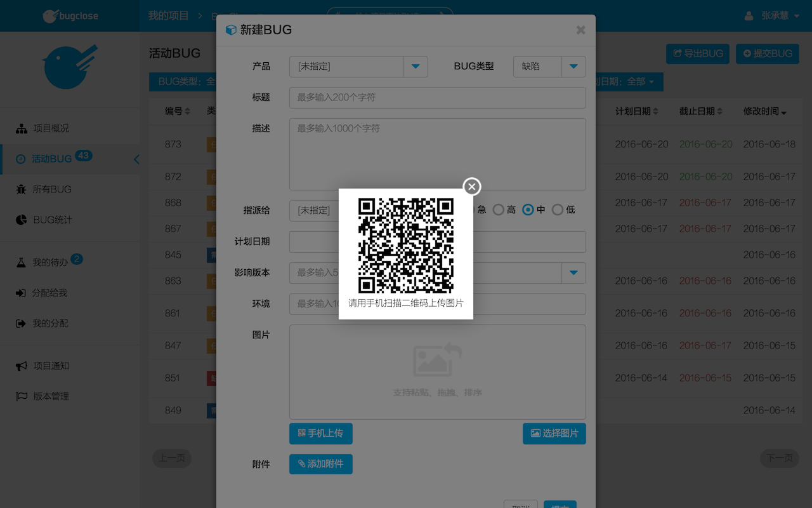Click the 描述 text area
Screen dimensions: 812x508
[437, 154]
